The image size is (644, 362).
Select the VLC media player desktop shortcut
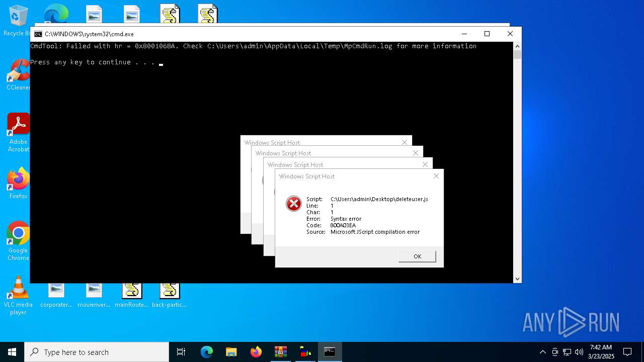18,296
